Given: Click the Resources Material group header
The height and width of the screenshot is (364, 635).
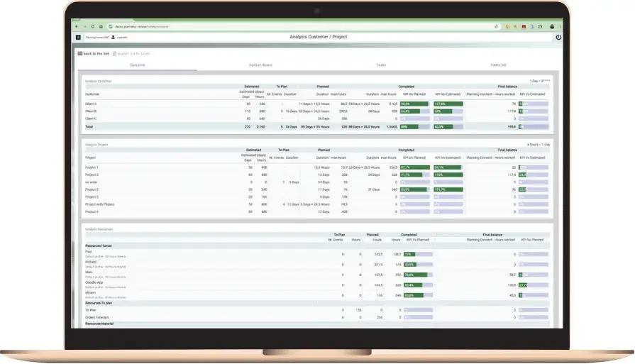Looking at the screenshot, I should coord(316,324).
